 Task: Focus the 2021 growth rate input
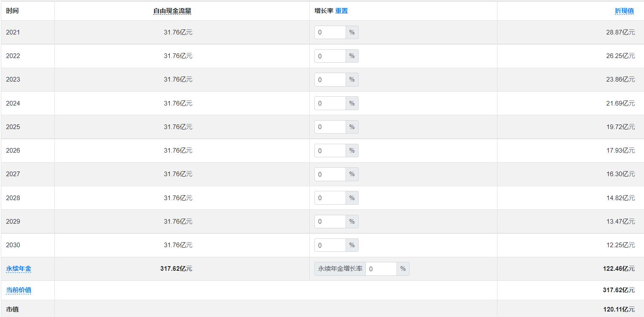330,32
